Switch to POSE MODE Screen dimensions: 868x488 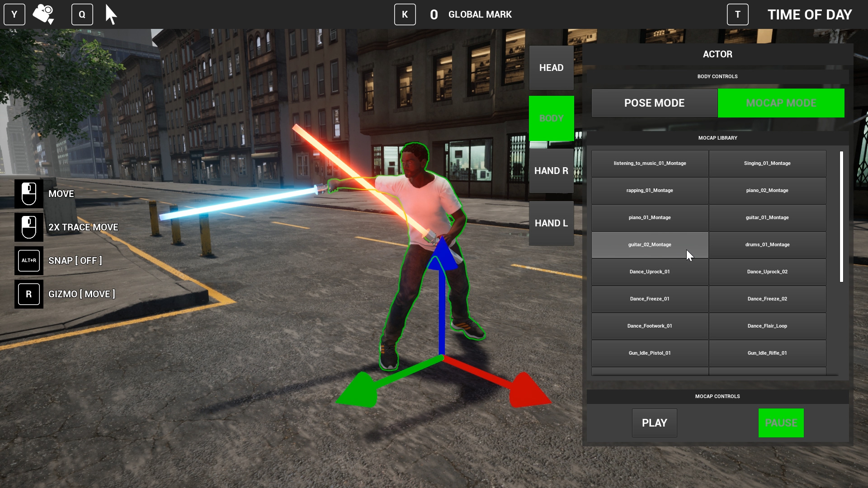tap(654, 103)
